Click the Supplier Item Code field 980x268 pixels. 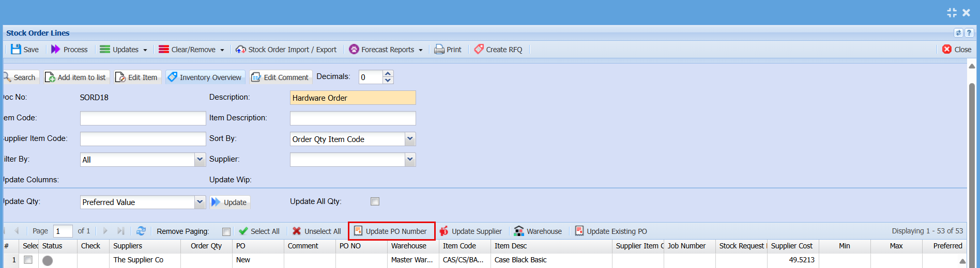point(143,139)
